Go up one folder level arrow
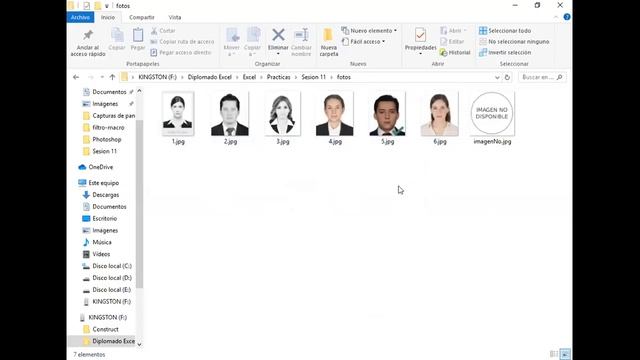640x360 pixels. (112, 77)
